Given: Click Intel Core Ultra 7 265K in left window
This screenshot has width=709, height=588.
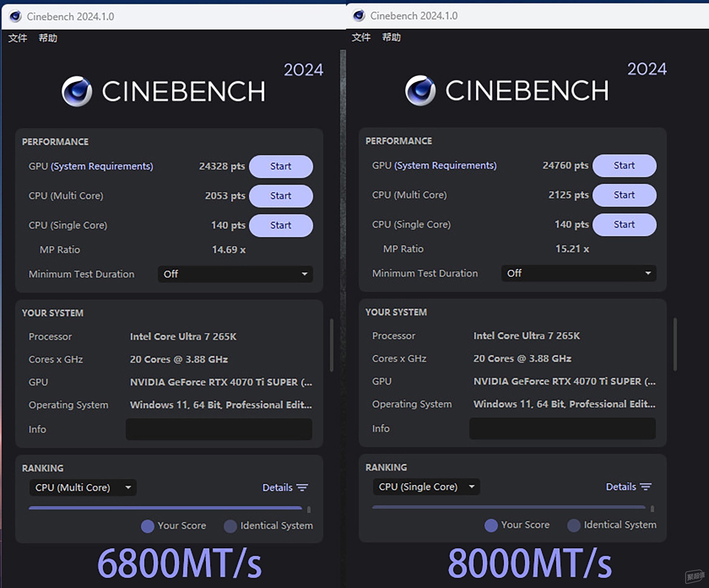Looking at the screenshot, I should click(x=183, y=337).
